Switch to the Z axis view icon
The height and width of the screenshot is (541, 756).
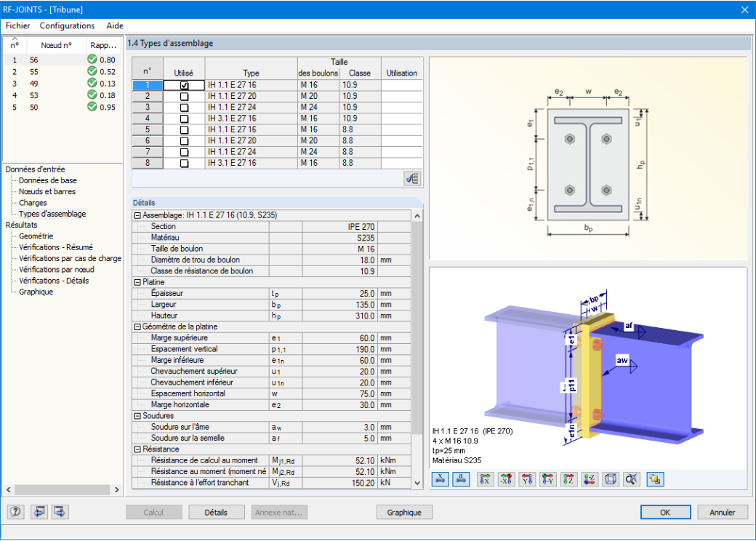pyautogui.click(x=569, y=479)
